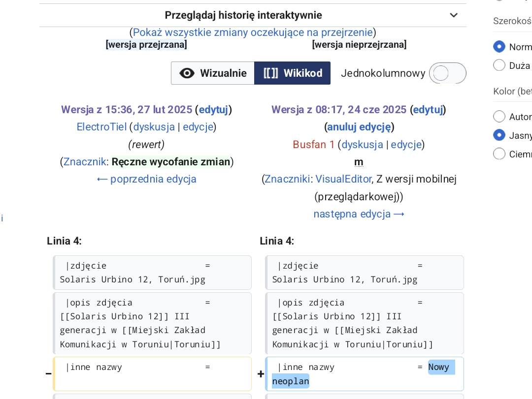Select the Ciemny color radio button

[x=499, y=154]
